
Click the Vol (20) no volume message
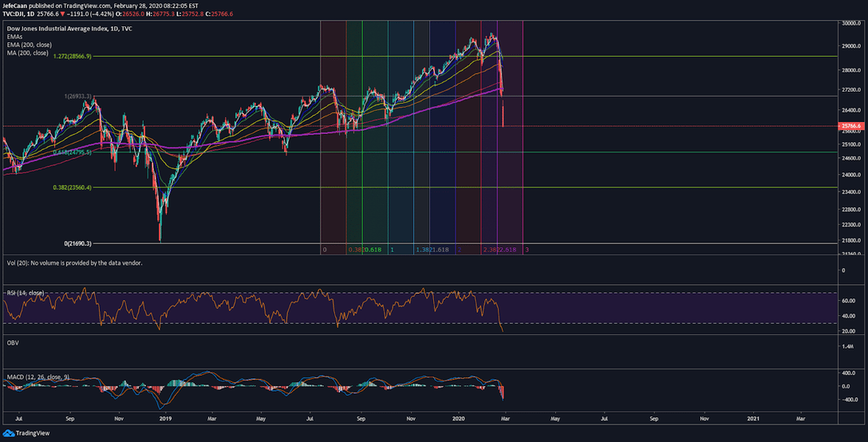pyautogui.click(x=75, y=263)
